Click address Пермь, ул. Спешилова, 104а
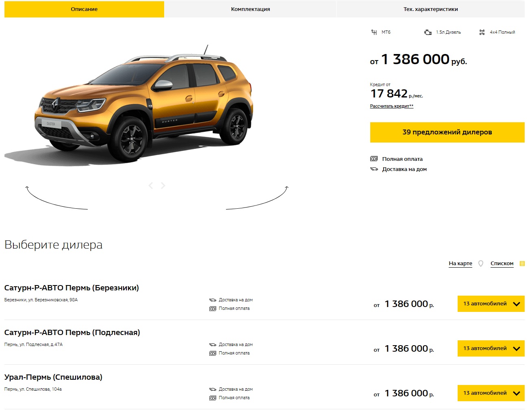Image resolution: width=532 pixels, height=413 pixels. 33,389
